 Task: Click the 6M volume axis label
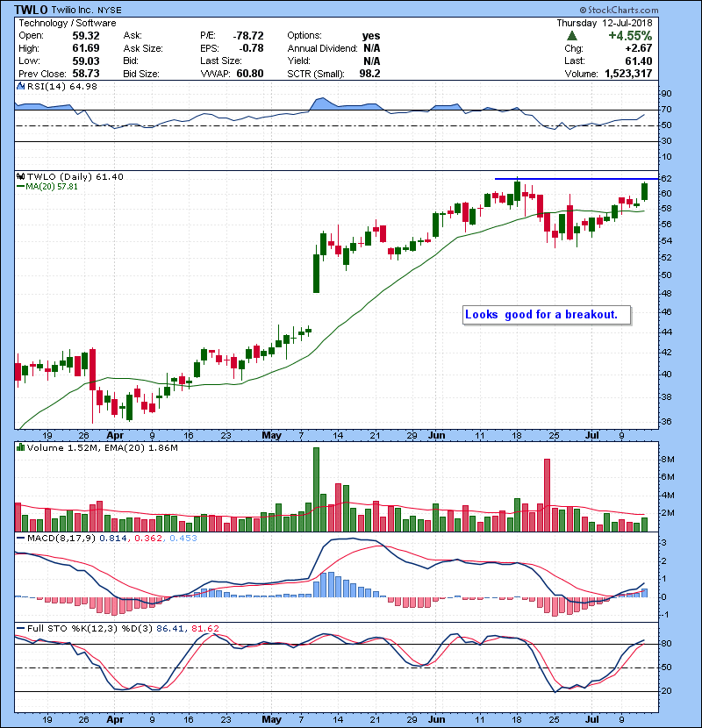point(668,477)
